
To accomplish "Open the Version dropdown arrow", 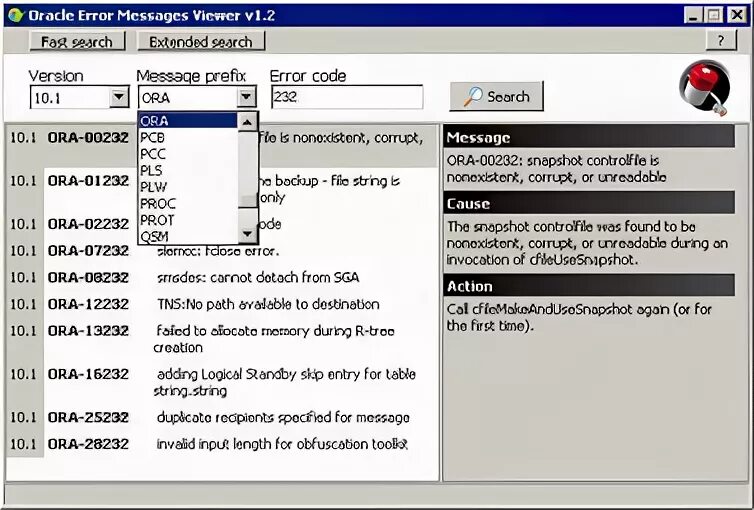I will tap(119, 98).
